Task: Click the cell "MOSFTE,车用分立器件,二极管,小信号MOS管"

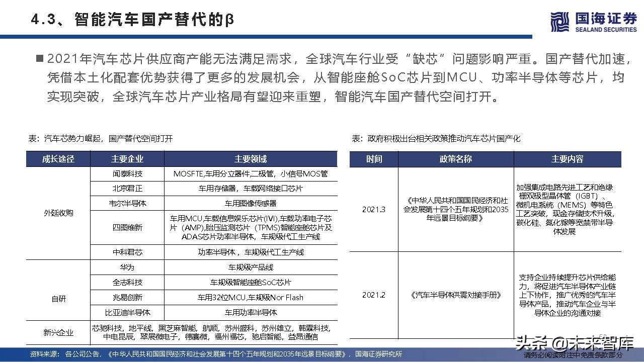Action: tap(251, 174)
